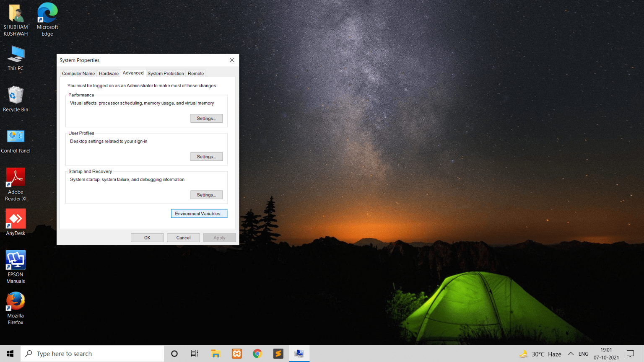Click the Environment Variables button
The height and width of the screenshot is (362, 644).
199,214
